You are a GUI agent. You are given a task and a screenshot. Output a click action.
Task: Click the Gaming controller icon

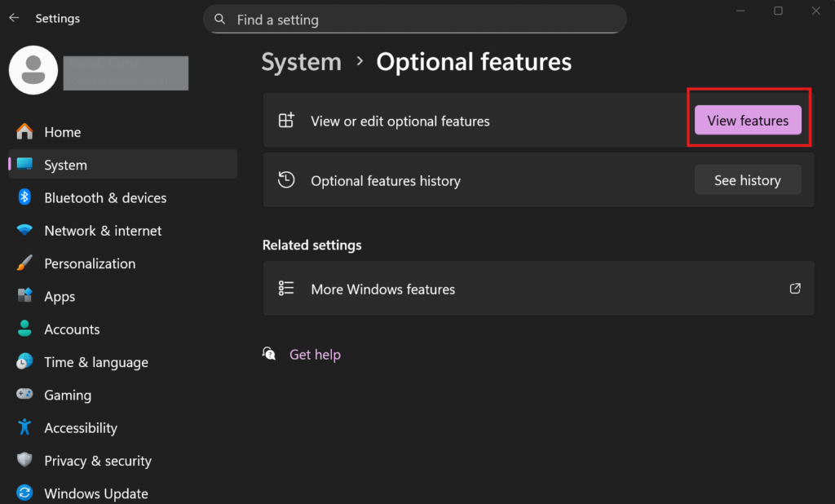(24, 395)
